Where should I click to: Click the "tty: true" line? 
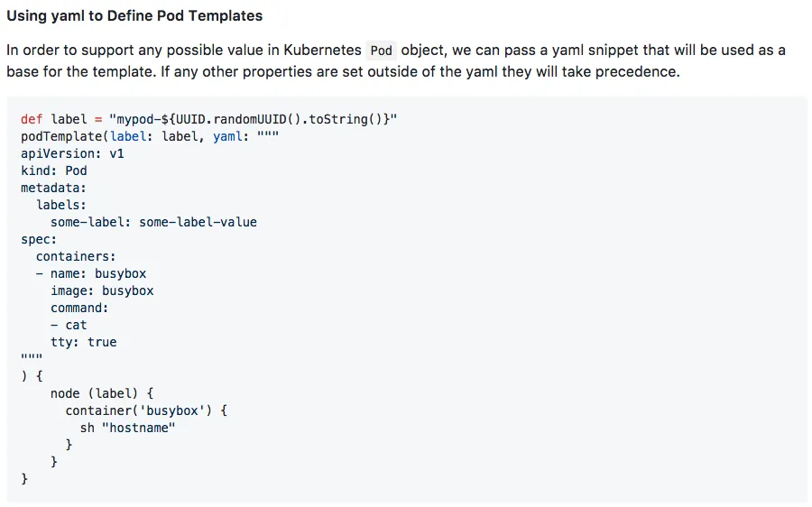(x=84, y=342)
